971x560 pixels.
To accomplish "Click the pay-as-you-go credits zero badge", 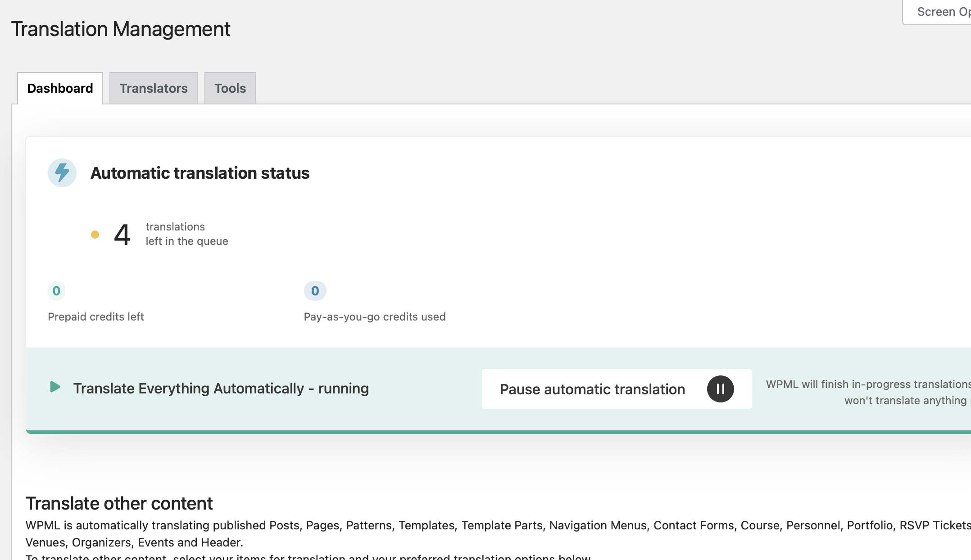I will tap(315, 291).
